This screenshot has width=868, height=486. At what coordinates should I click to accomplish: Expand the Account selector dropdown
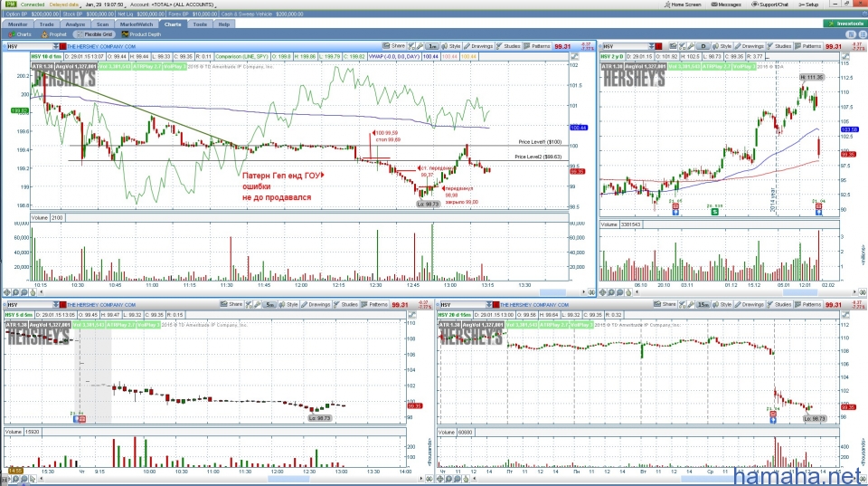pyautogui.click(x=172, y=5)
